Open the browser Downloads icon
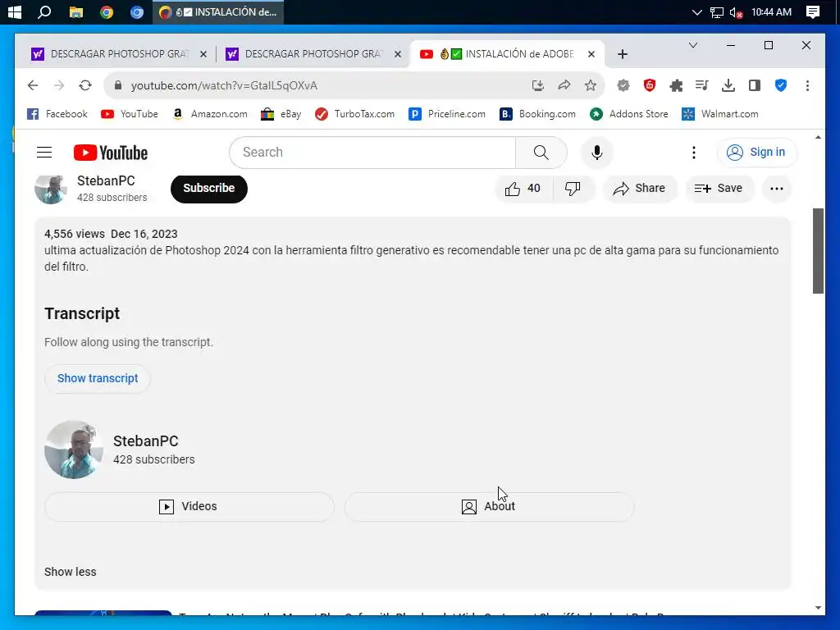840x630 pixels. [x=728, y=85]
